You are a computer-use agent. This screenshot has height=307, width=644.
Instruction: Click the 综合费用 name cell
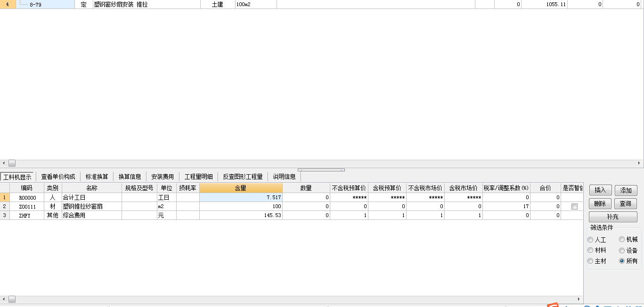click(91, 215)
